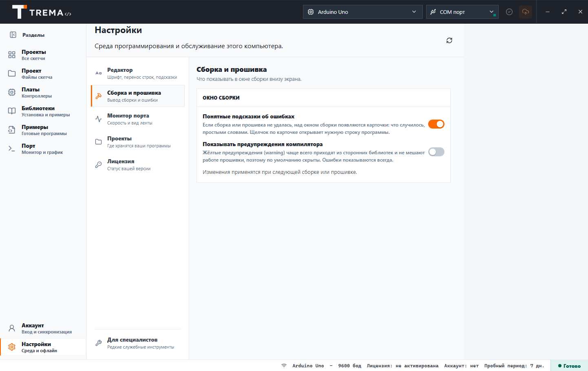Open Для специалистов service tools
588x371 pixels.
click(138, 343)
